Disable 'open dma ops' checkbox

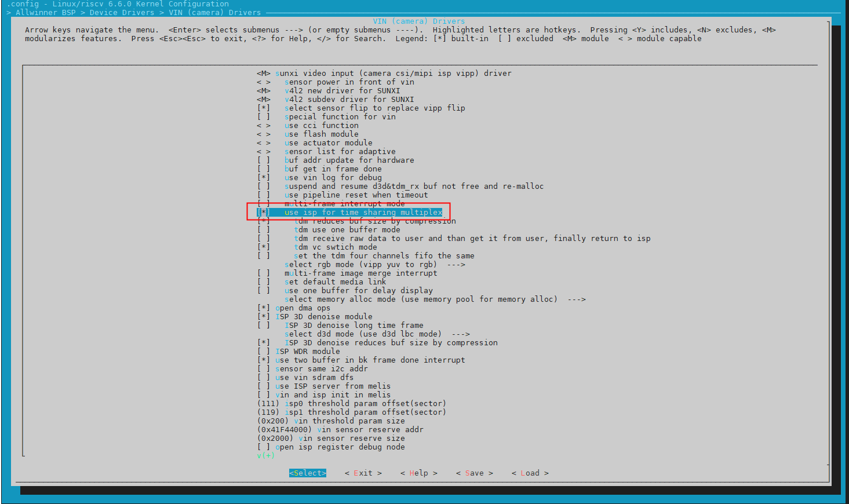pyautogui.click(x=264, y=308)
